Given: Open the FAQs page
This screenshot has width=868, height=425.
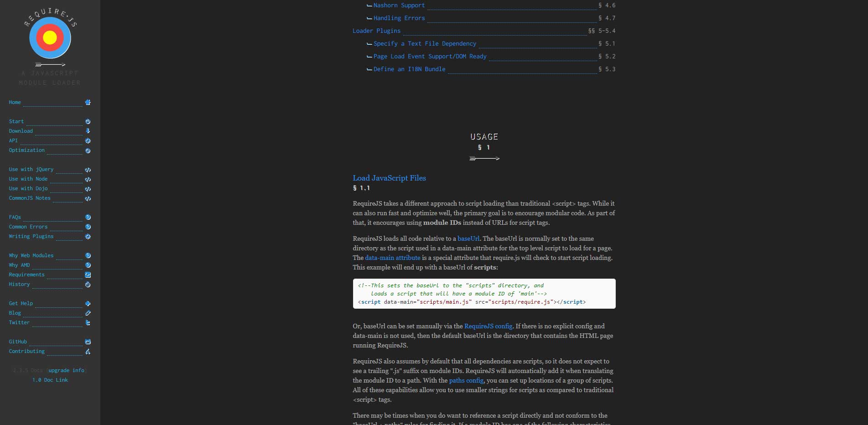Looking at the screenshot, I should [15, 217].
